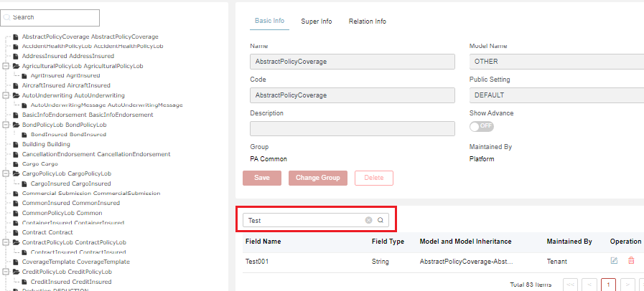Click the Name field with AbstractPolicyCoverage
Image resolution: width=644 pixels, height=291 pixels.
point(353,62)
